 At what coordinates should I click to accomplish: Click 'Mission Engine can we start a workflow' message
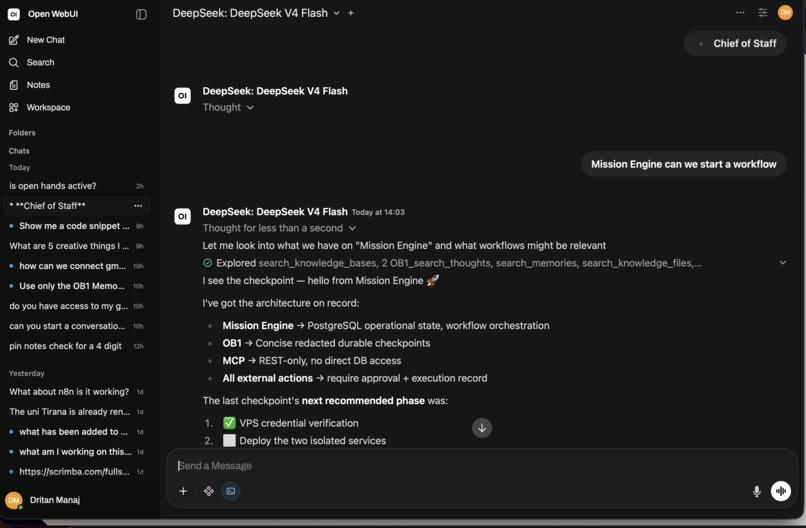coord(684,165)
